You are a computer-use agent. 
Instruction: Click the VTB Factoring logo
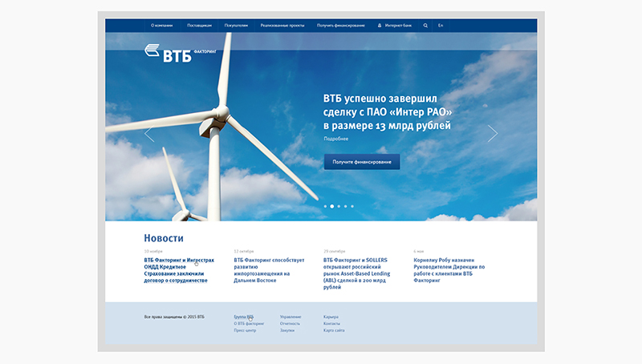tap(180, 54)
